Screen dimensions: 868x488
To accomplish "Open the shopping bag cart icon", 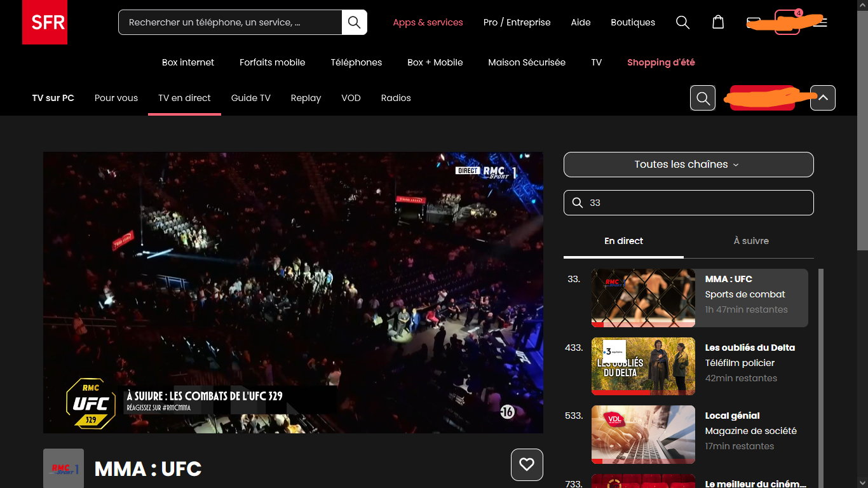I will (x=718, y=22).
